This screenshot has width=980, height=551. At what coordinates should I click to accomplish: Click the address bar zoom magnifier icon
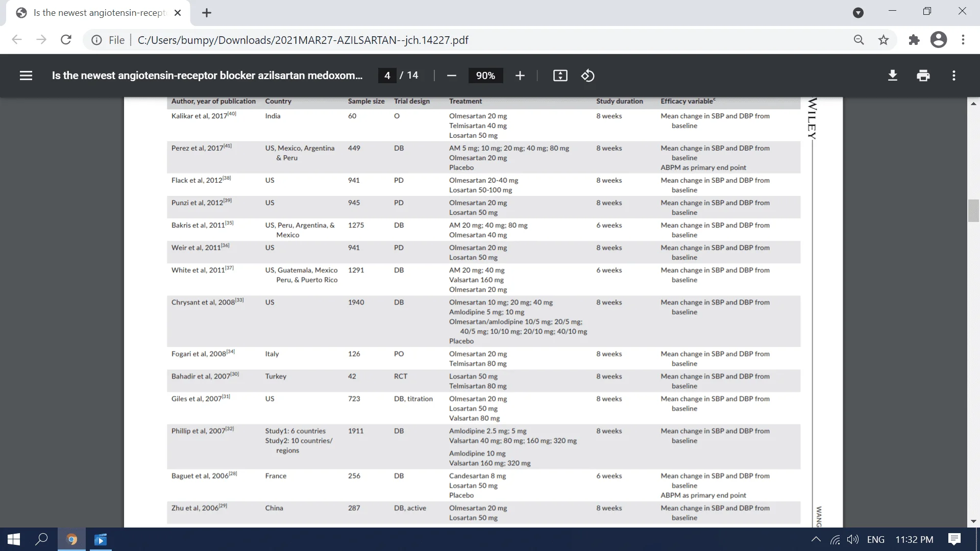[859, 40]
